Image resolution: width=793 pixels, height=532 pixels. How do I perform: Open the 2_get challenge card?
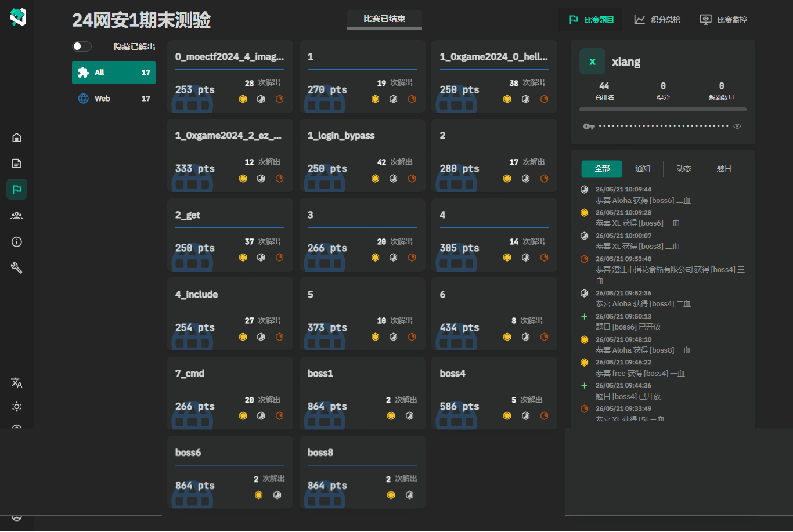(x=230, y=235)
